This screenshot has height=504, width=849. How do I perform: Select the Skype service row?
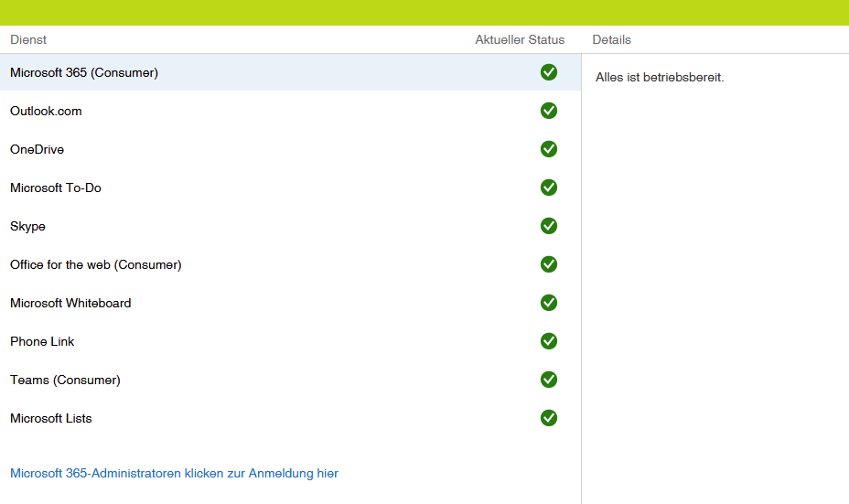pyautogui.click(x=290, y=226)
